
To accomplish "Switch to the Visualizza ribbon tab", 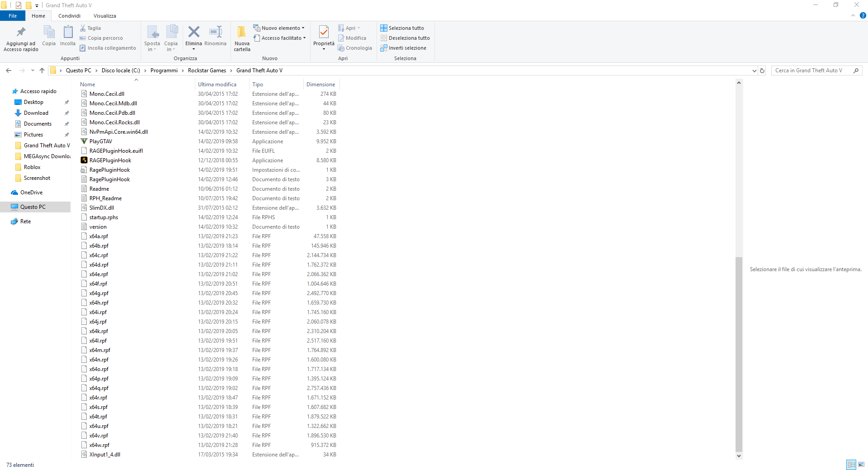I will (104, 16).
